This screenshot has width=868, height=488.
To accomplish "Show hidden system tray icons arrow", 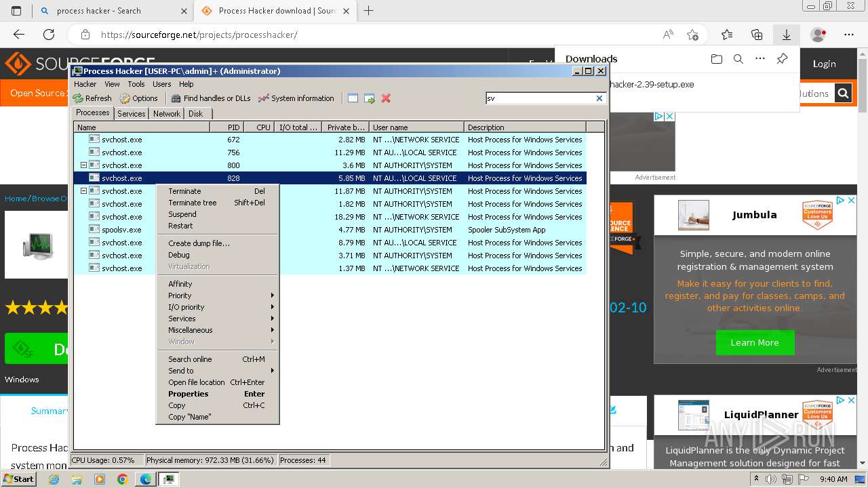I will click(x=757, y=479).
